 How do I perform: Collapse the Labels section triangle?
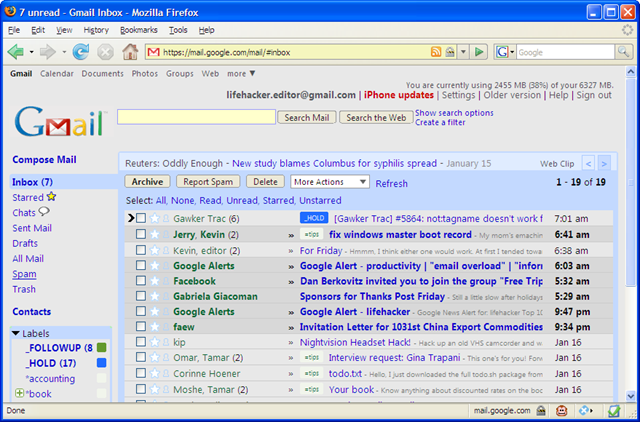click(16, 333)
